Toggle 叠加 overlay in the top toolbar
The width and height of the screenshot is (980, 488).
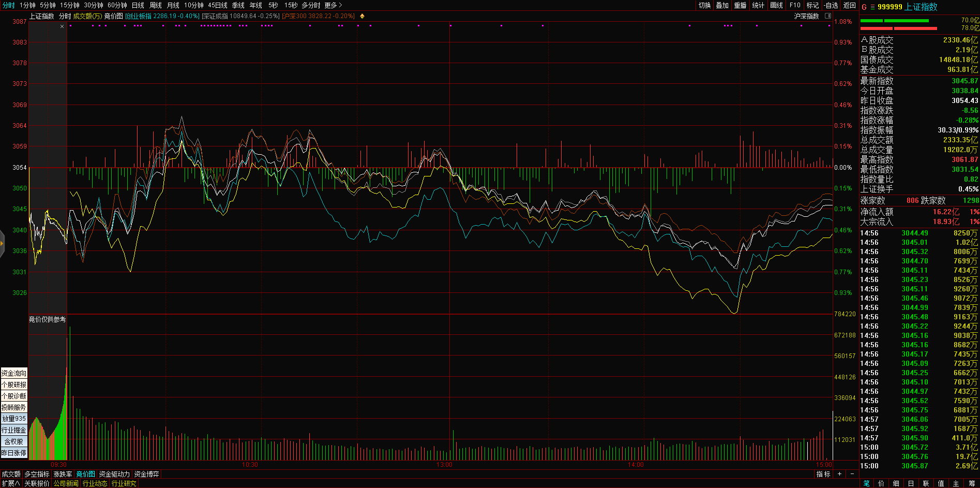(x=722, y=5)
